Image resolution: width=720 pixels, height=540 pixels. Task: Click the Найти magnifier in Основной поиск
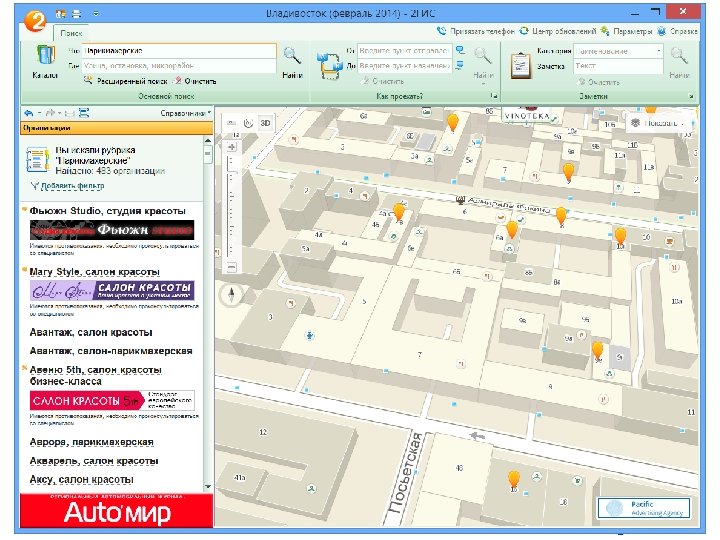click(x=292, y=62)
